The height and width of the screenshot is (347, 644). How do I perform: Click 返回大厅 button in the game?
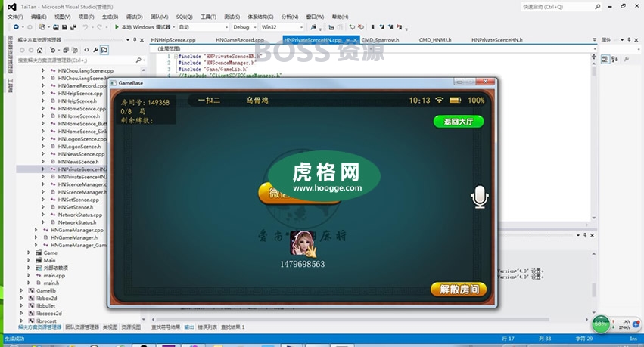pos(459,122)
